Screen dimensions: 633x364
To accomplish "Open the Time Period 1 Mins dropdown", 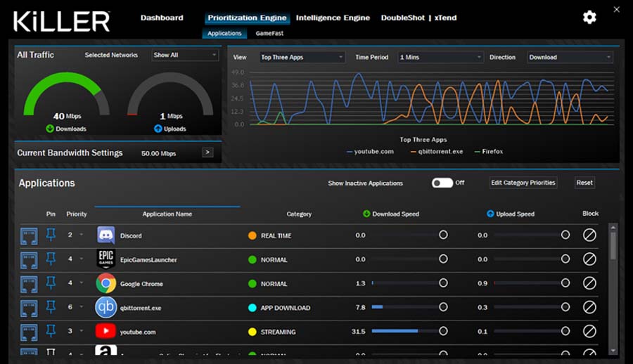I will (440, 58).
